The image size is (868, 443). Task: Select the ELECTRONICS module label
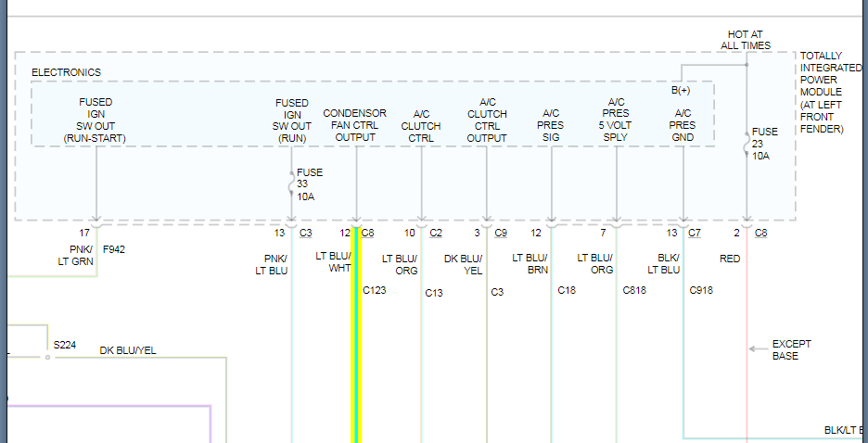tap(67, 72)
